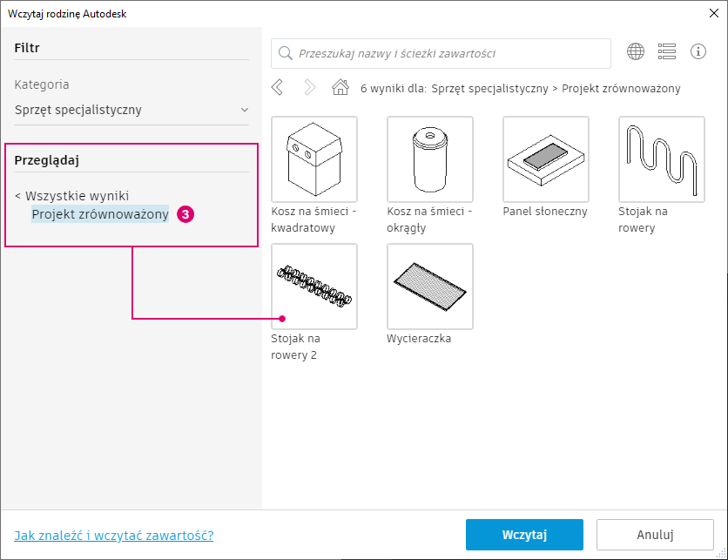Click the globe language icon

(x=636, y=52)
